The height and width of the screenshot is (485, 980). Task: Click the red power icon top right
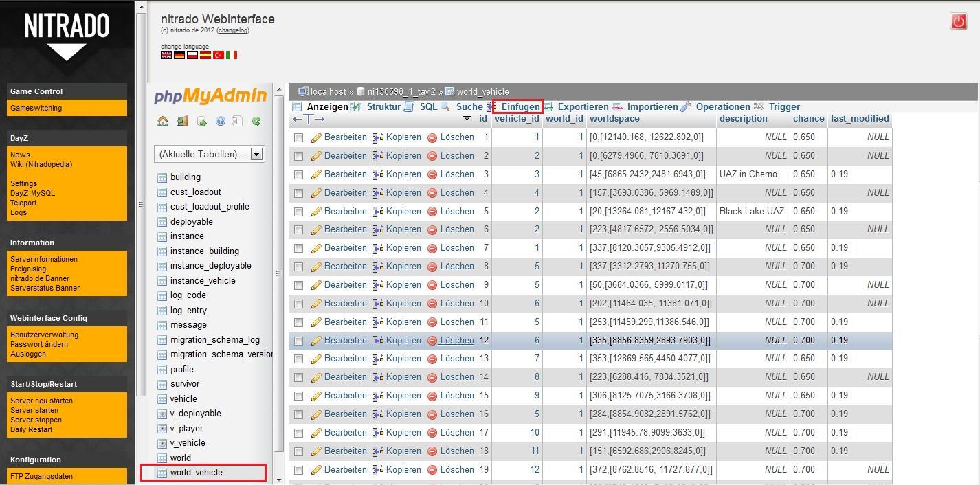[x=959, y=21]
